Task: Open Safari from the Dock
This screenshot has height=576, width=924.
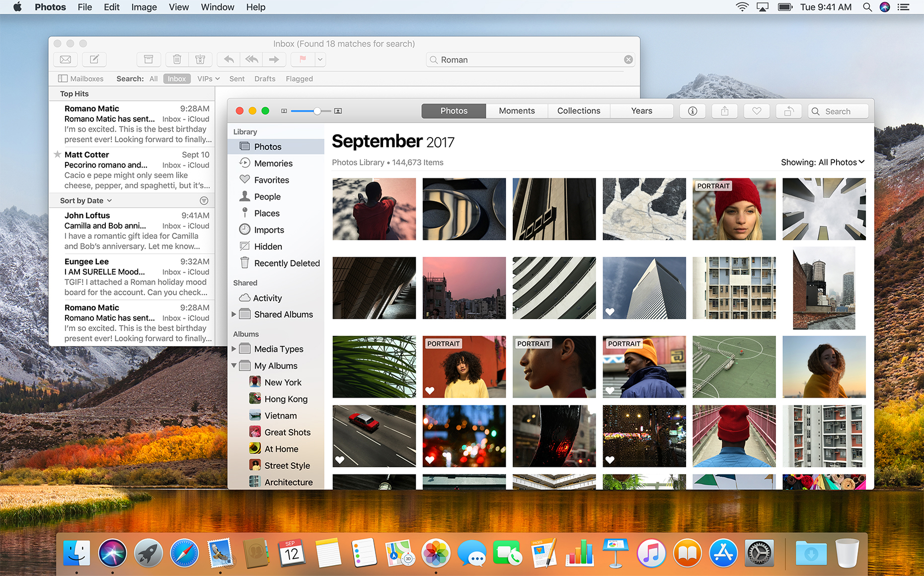Action: coord(184,554)
